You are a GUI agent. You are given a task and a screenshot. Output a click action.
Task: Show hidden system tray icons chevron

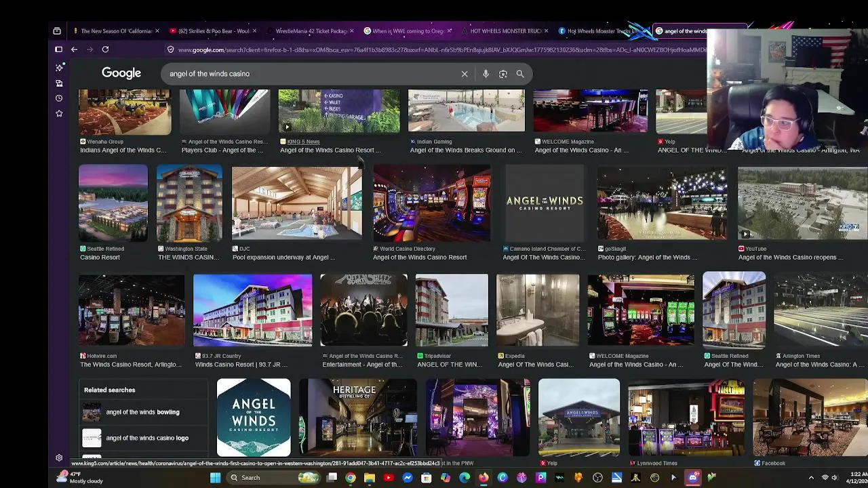point(811,478)
